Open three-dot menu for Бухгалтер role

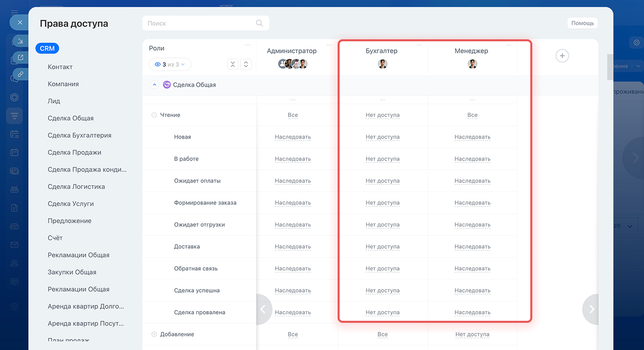click(419, 45)
